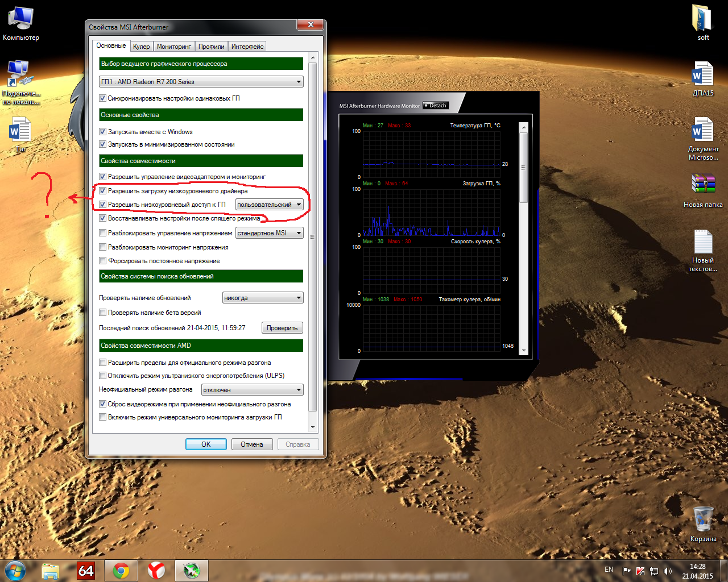Image resolution: width=728 pixels, height=582 pixels.
Task: Close the Свойства MSI Afterburner dialog
Action: 311,24
